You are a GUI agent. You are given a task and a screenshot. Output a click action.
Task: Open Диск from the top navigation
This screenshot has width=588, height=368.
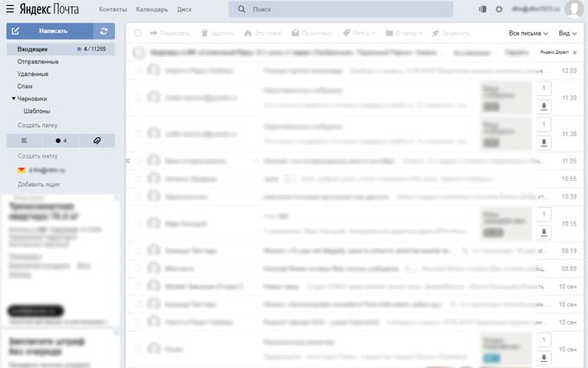[x=184, y=9]
